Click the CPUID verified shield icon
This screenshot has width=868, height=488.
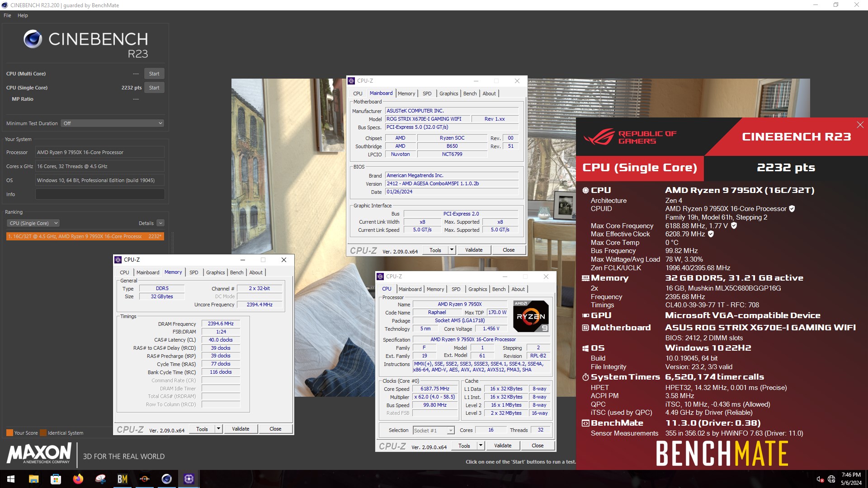[x=792, y=209]
